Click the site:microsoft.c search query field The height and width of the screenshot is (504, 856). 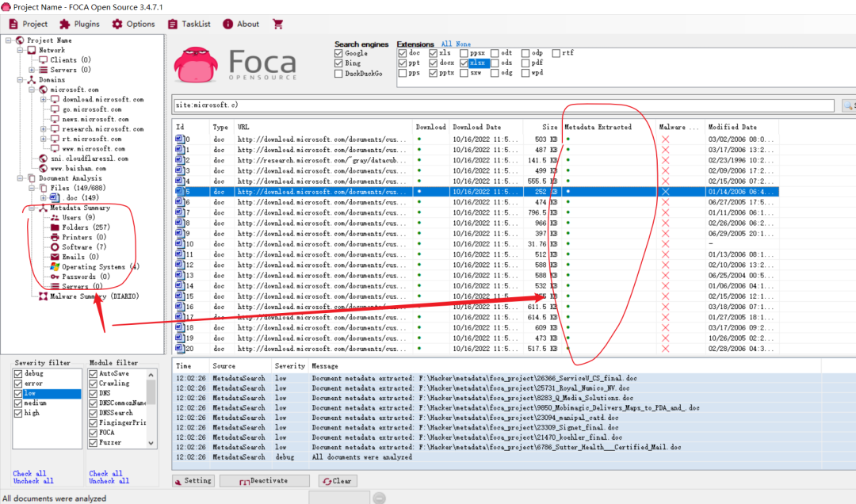tap(504, 105)
